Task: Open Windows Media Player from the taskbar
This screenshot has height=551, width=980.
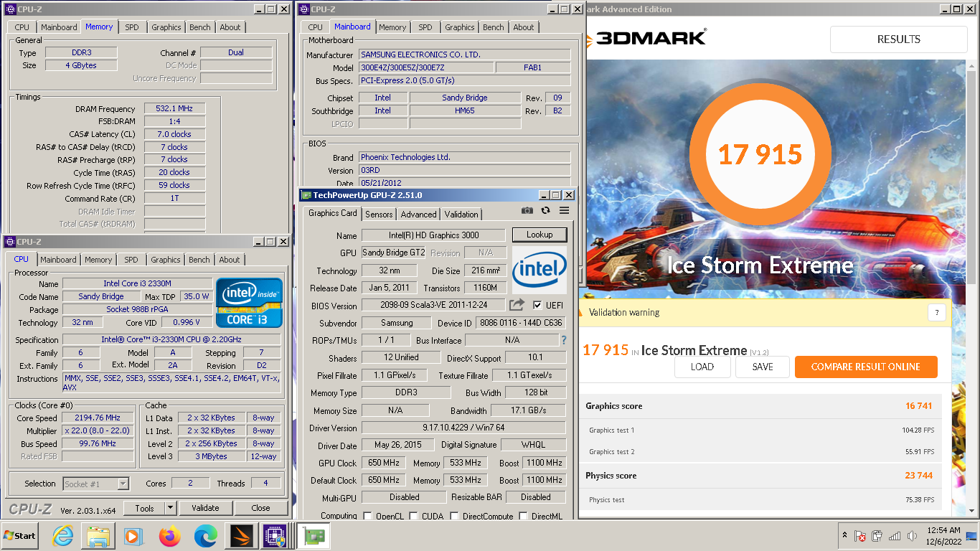Action: (133, 536)
